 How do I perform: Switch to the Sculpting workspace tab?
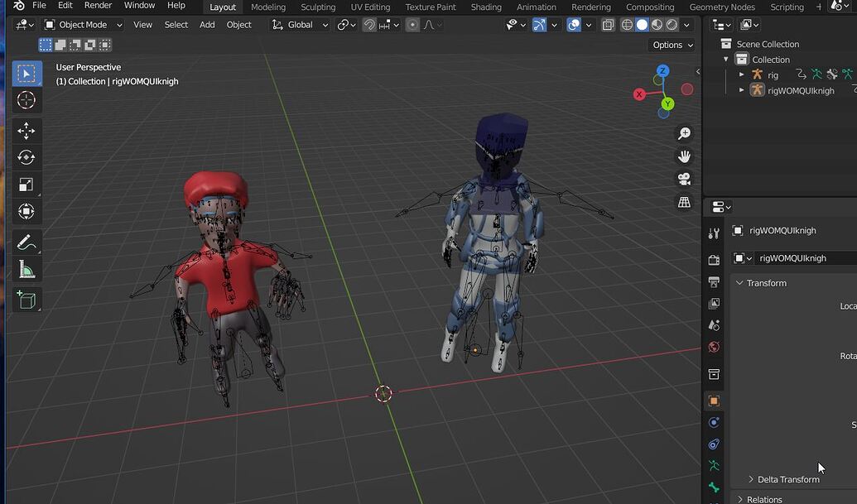tap(318, 7)
